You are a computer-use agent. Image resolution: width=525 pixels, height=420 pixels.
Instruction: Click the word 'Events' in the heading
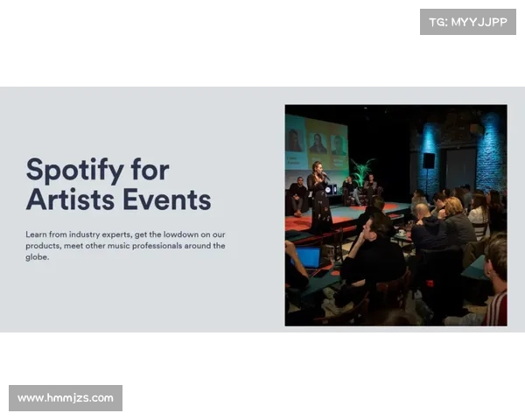pyautogui.click(x=166, y=199)
